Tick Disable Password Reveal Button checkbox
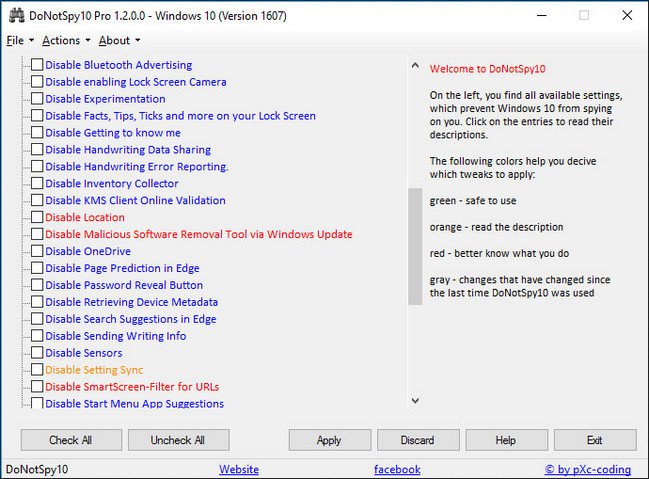This screenshot has height=479, width=649. (x=37, y=285)
